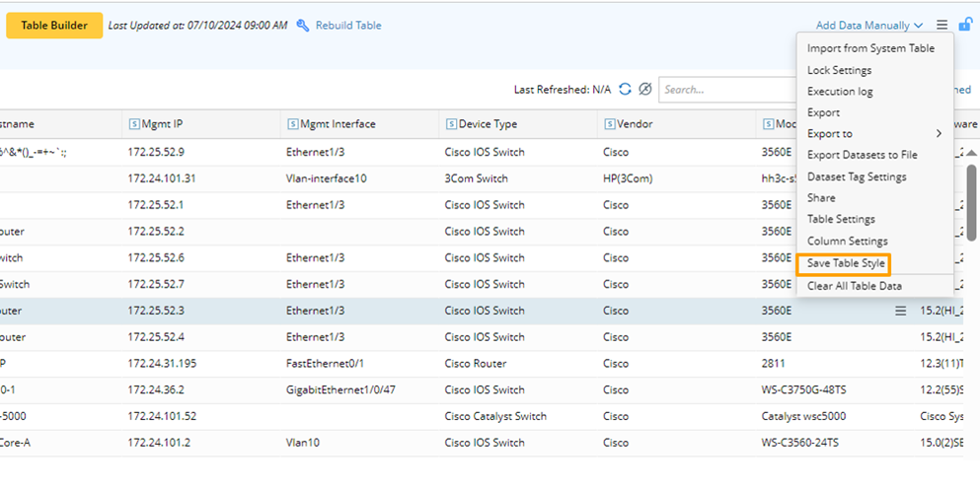
Task: Click the wrench icon for Rebuild Table
Action: click(x=303, y=26)
